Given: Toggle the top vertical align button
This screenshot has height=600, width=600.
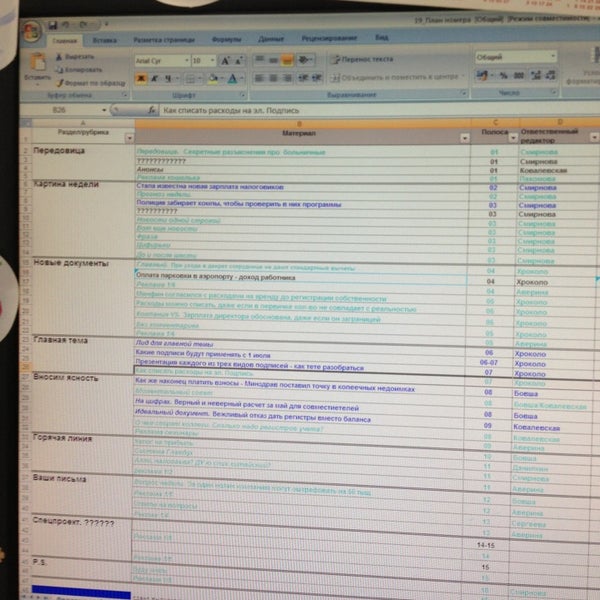Looking at the screenshot, I should 260,59.
